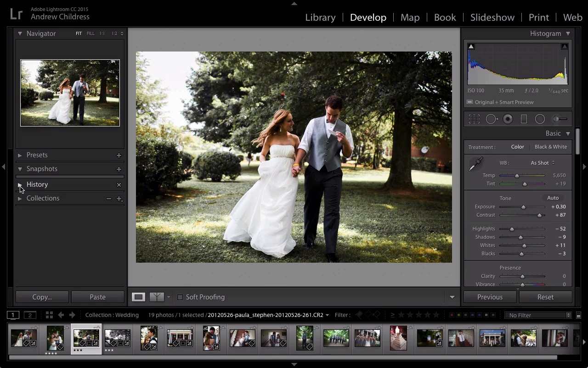
Task: Switch to Loupe view mode button
Action: (138, 297)
